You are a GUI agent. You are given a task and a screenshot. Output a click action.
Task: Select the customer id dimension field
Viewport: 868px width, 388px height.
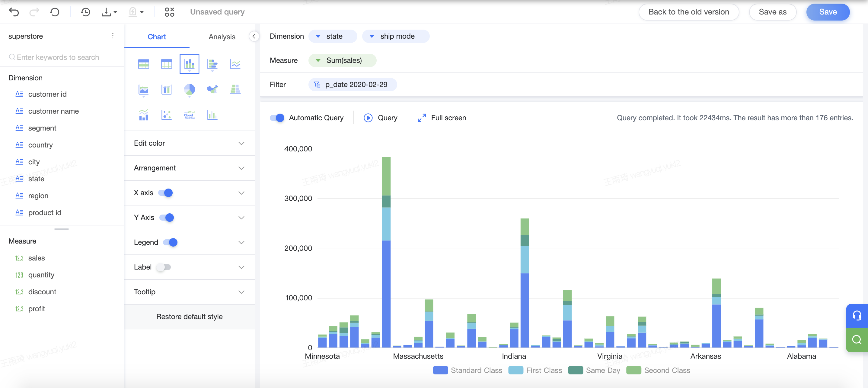(x=47, y=94)
